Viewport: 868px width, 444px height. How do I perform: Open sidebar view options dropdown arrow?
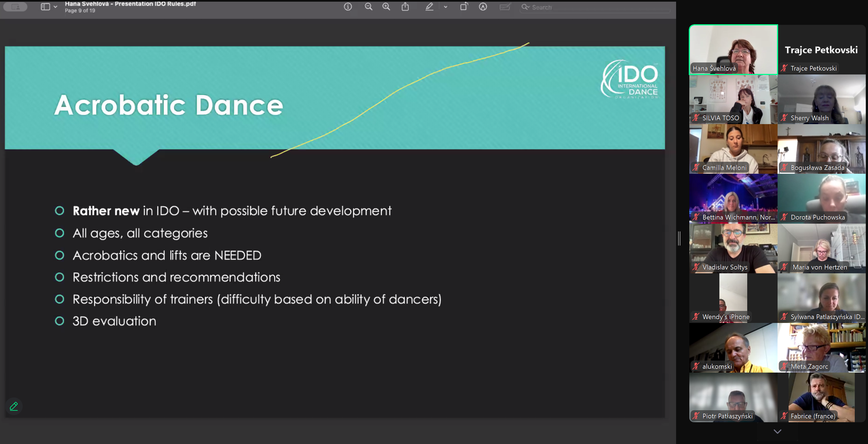click(x=55, y=7)
